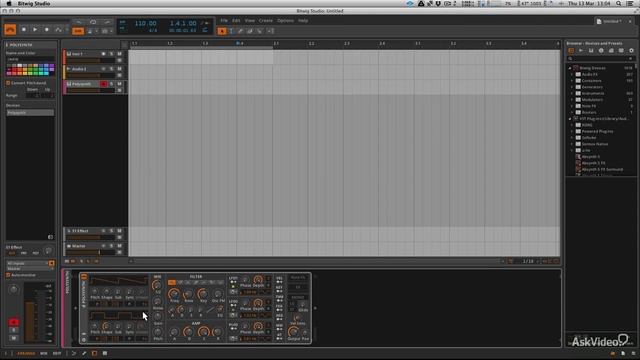Click the transport Stop button
The width and height of the screenshot is (640, 360).
coord(24,30)
